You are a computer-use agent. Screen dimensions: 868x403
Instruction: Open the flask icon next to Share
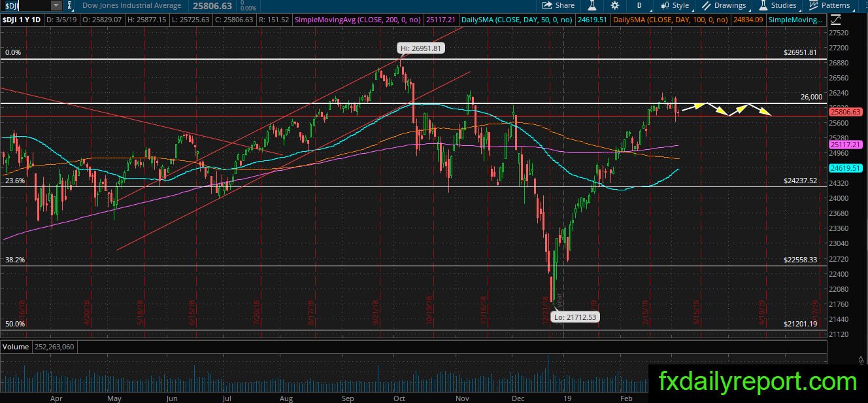point(592,5)
